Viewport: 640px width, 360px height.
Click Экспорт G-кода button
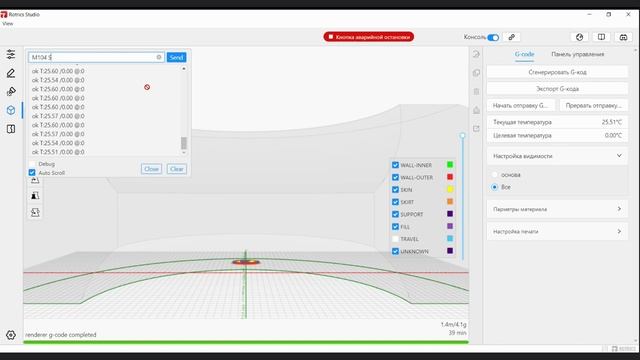[x=557, y=89]
